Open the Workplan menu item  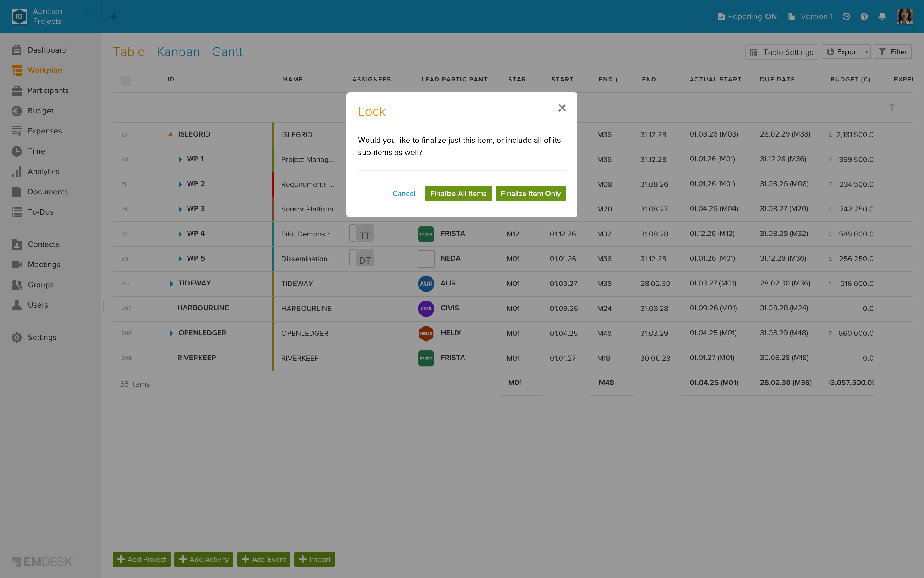[x=37, y=70]
